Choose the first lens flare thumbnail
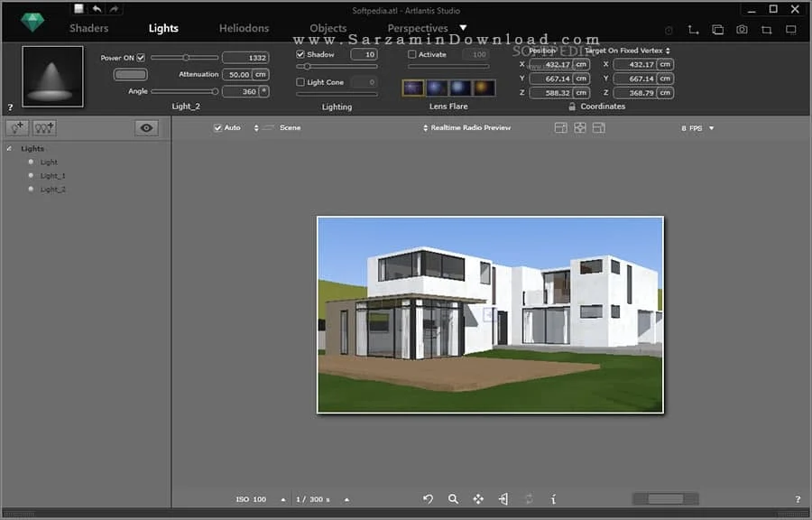The width and height of the screenshot is (812, 520). click(413, 88)
